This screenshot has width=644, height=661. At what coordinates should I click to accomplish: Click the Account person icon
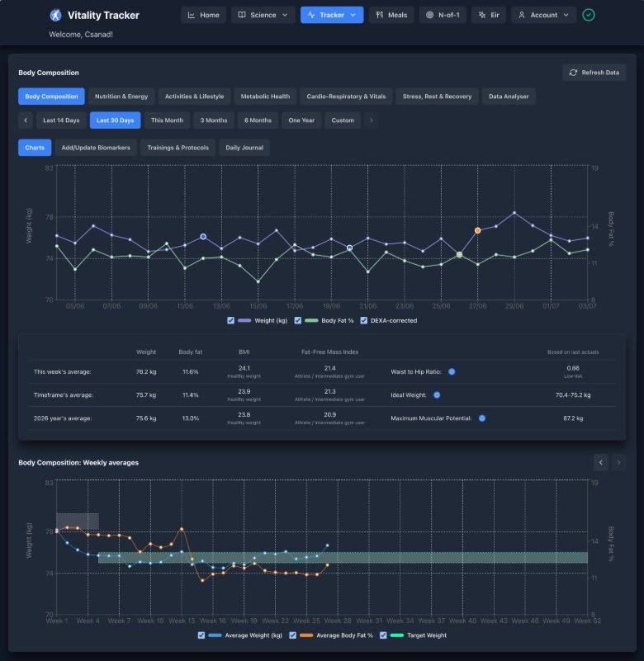522,15
